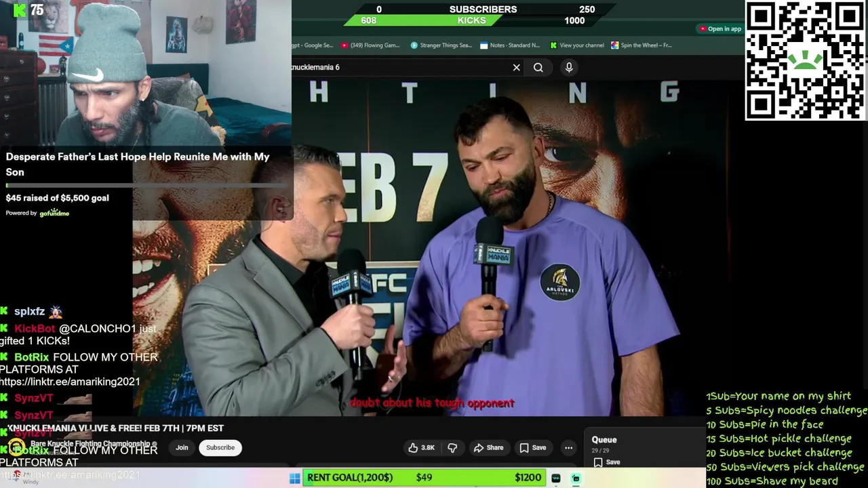Click the RENT GOAL progress bar

pos(425,478)
